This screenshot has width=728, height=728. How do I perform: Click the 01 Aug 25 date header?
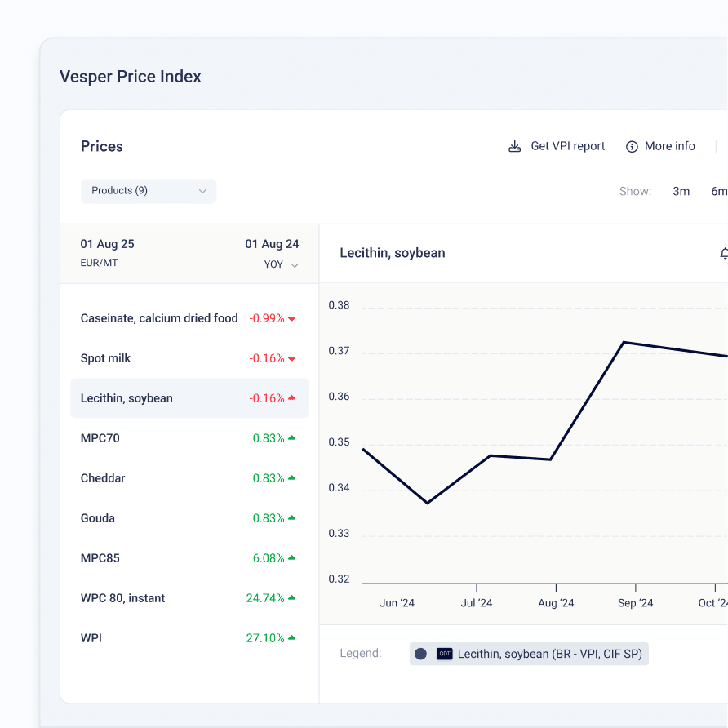(x=107, y=244)
